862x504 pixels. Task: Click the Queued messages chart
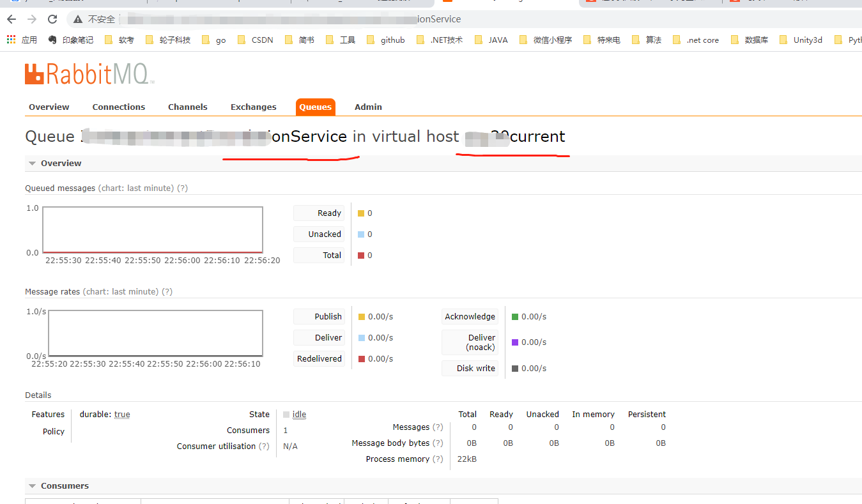pos(153,230)
